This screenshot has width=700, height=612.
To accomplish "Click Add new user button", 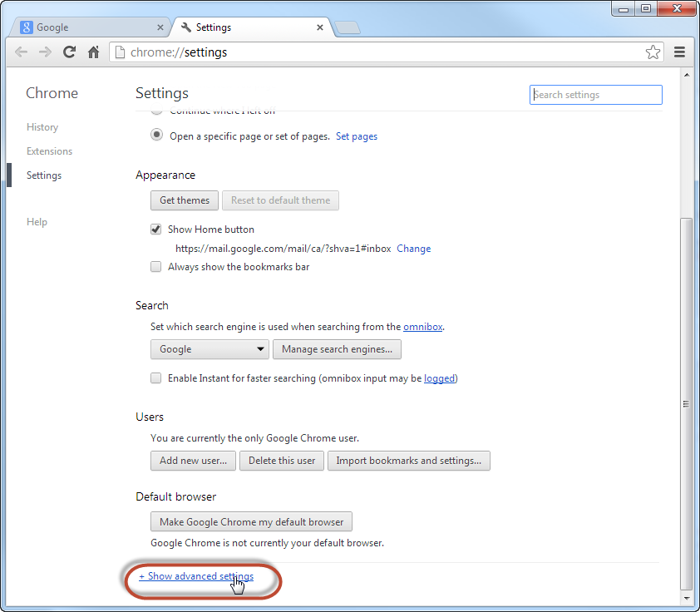I will 194,461.
